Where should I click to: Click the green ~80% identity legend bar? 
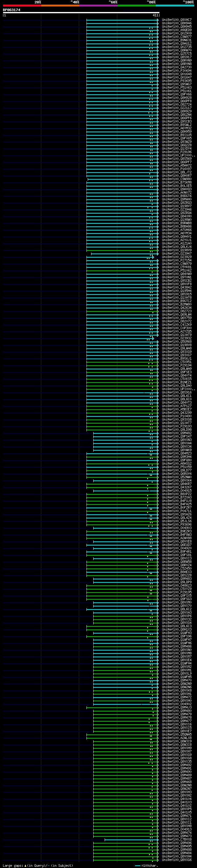137,6
